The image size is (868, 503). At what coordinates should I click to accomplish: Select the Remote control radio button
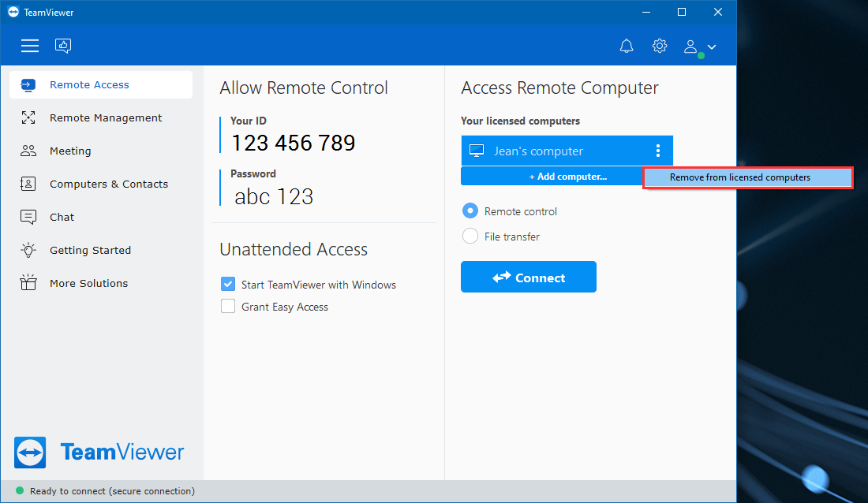tap(470, 211)
